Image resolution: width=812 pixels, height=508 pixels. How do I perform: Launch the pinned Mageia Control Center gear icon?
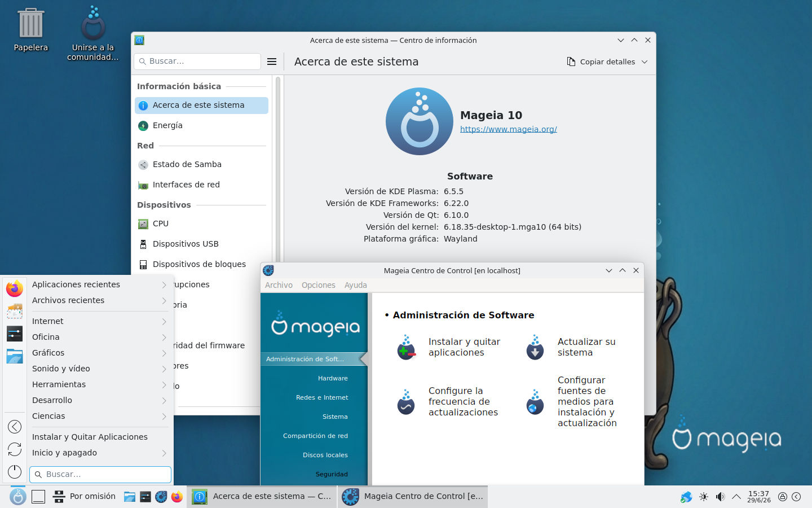point(161,497)
